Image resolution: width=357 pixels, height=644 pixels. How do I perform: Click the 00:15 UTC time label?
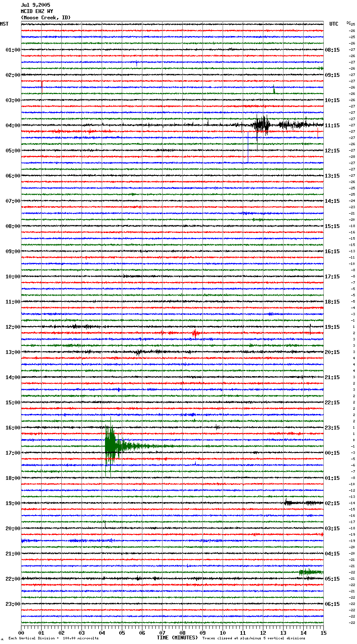tap(332, 453)
